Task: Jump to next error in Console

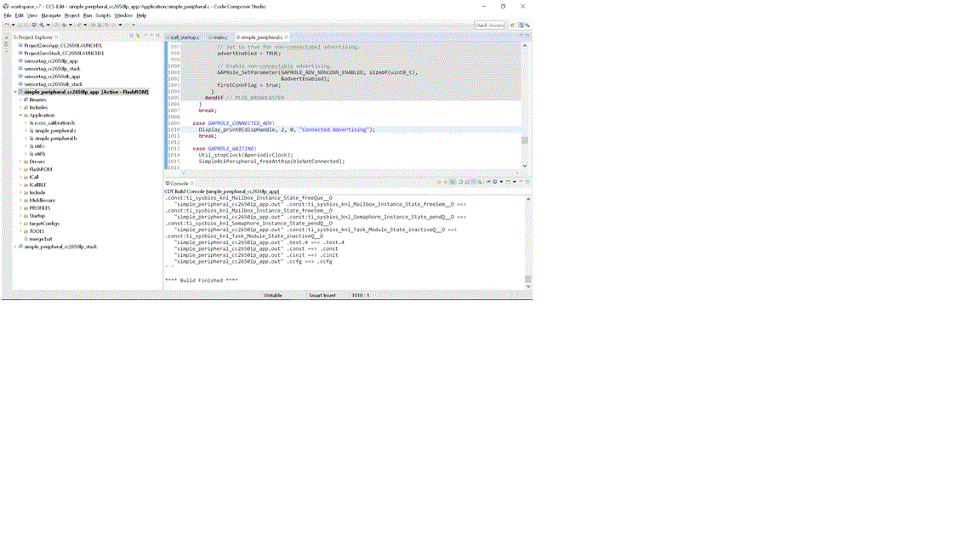Action: 439,182
